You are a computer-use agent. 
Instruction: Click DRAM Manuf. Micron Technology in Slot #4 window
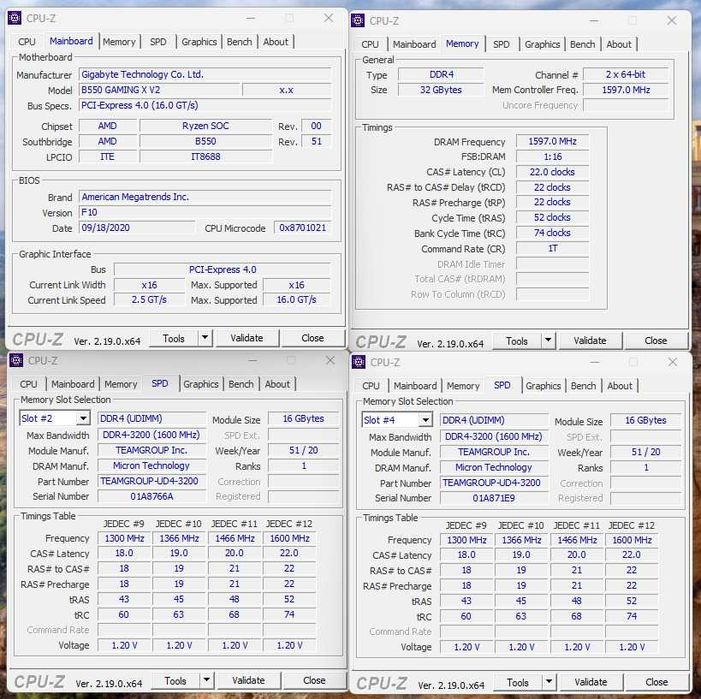(x=494, y=467)
